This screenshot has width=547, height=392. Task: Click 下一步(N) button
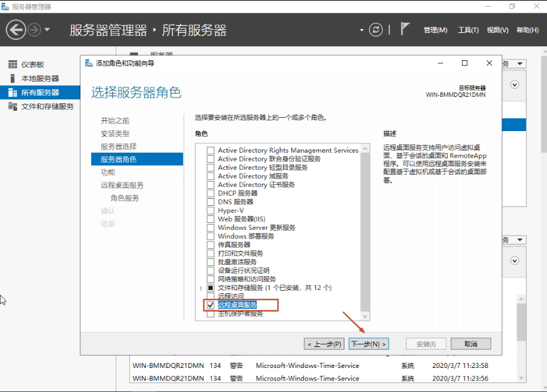point(368,344)
